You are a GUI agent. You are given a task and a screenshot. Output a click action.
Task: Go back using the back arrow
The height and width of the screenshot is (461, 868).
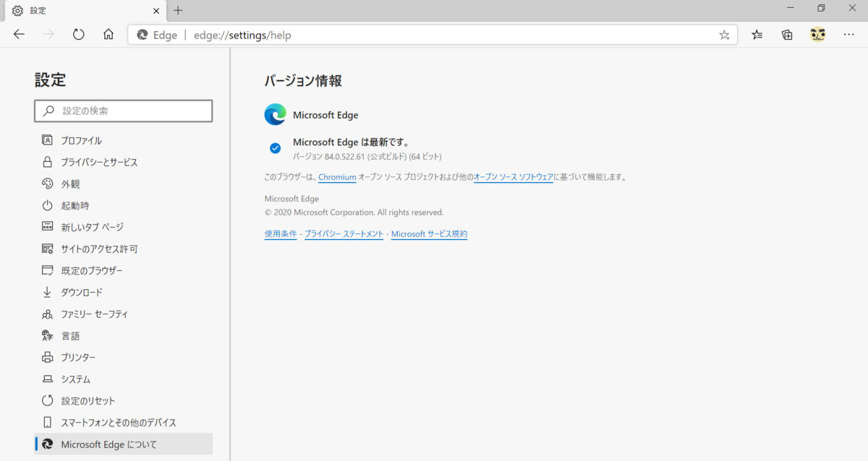(19, 35)
